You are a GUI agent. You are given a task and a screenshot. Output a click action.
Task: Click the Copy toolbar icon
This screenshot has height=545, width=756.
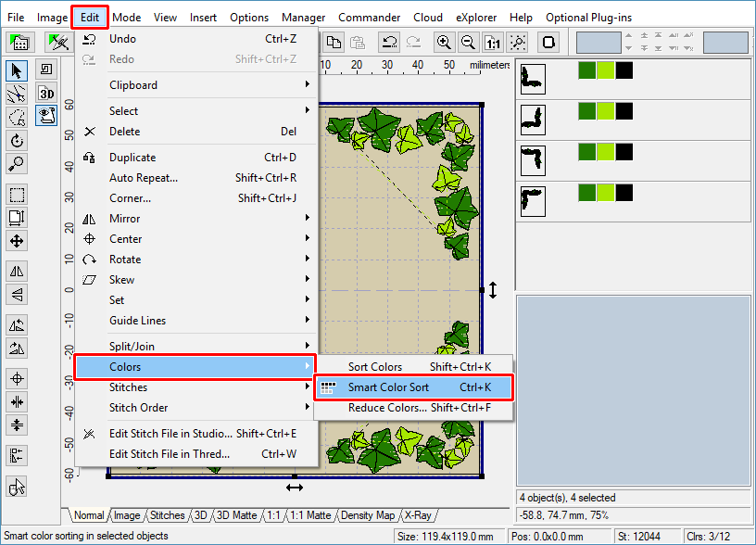tap(334, 43)
